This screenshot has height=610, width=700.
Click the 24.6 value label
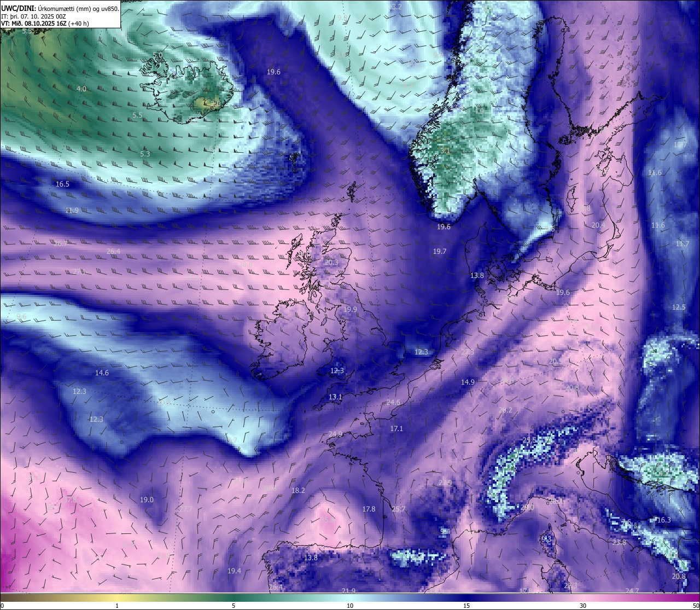pyautogui.click(x=393, y=403)
